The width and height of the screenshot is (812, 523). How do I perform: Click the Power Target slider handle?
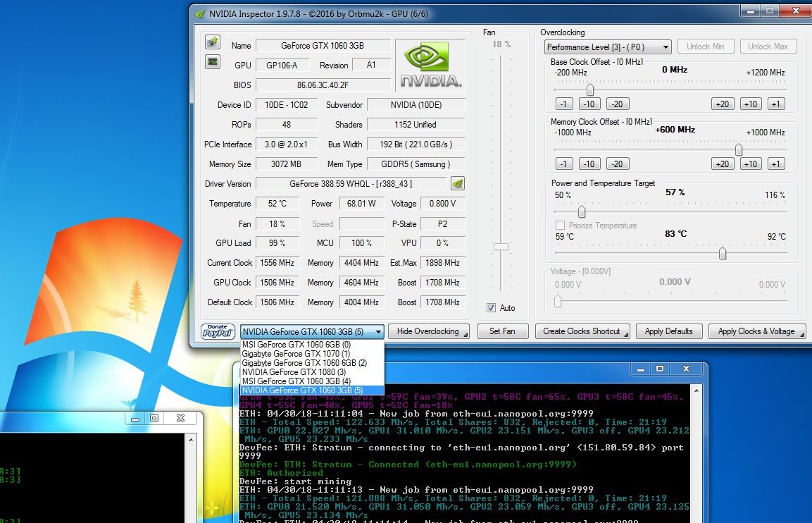pyautogui.click(x=582, y=211)
